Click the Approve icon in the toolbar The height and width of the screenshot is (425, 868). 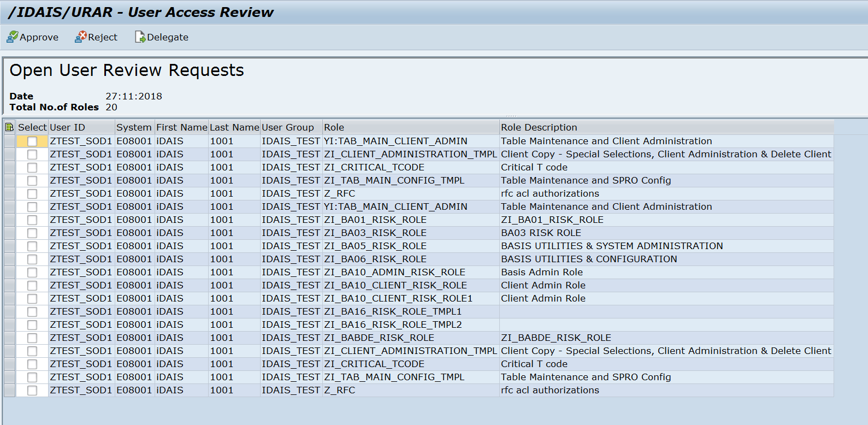click(x=12, y=37)
